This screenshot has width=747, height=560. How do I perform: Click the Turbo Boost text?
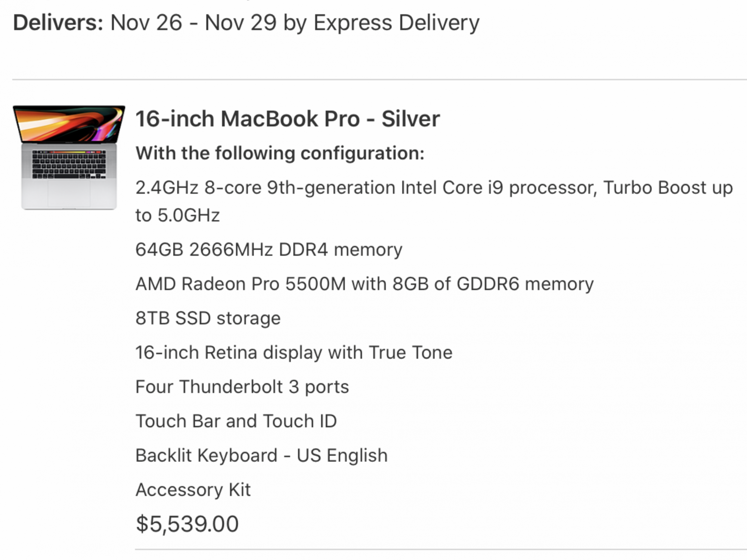pyautogui.click(x=657, y=187)
